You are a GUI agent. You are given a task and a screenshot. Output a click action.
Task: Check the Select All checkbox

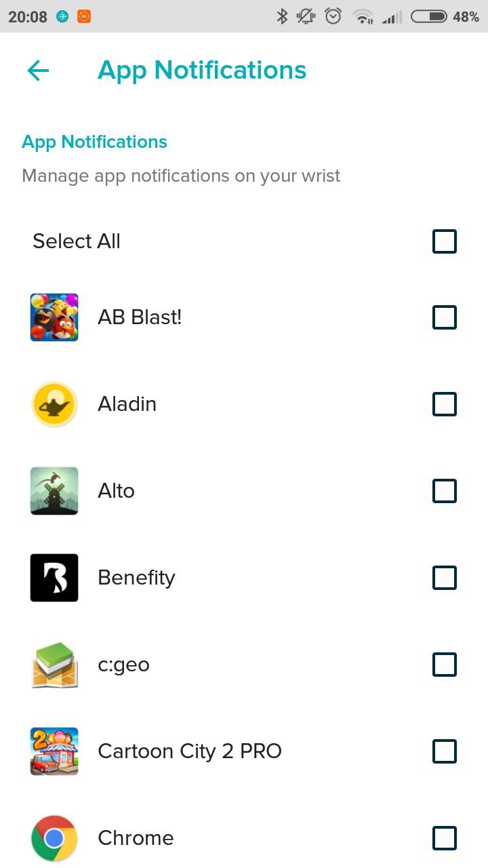(445, 241)
